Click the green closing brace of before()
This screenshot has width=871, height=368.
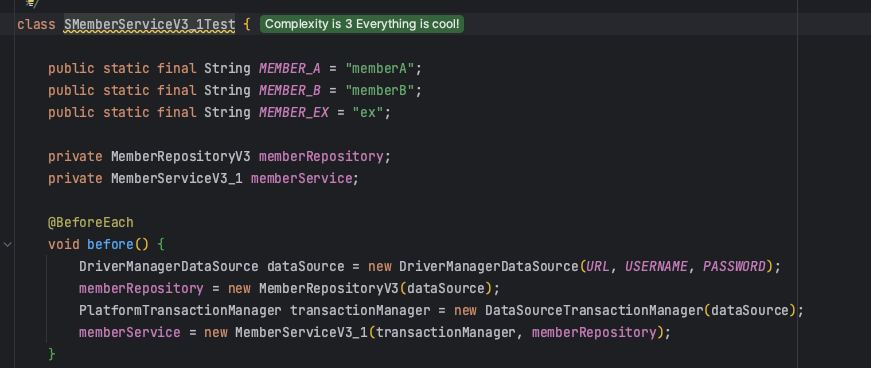tap(52, 354)
